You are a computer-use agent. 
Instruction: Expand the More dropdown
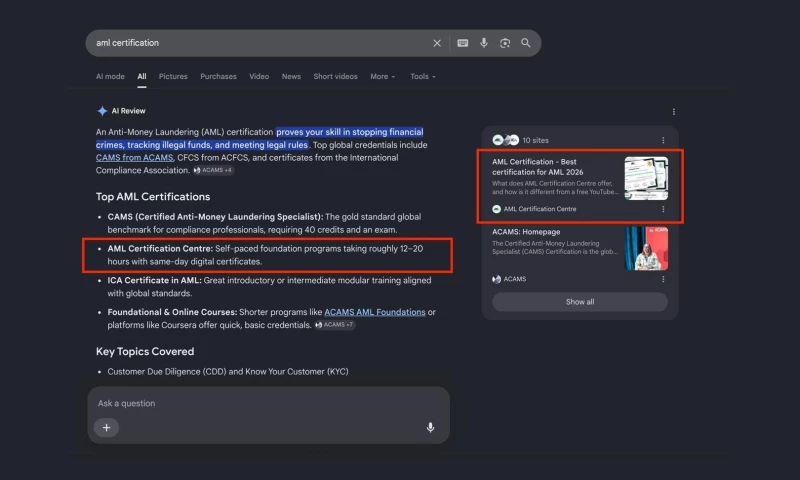tap(383, 77)
